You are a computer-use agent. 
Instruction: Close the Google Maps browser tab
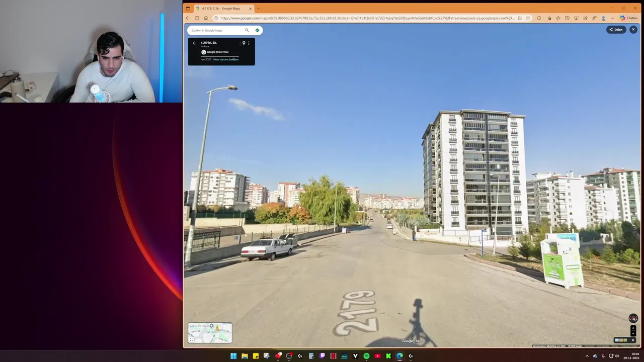(x=250, y=8)
